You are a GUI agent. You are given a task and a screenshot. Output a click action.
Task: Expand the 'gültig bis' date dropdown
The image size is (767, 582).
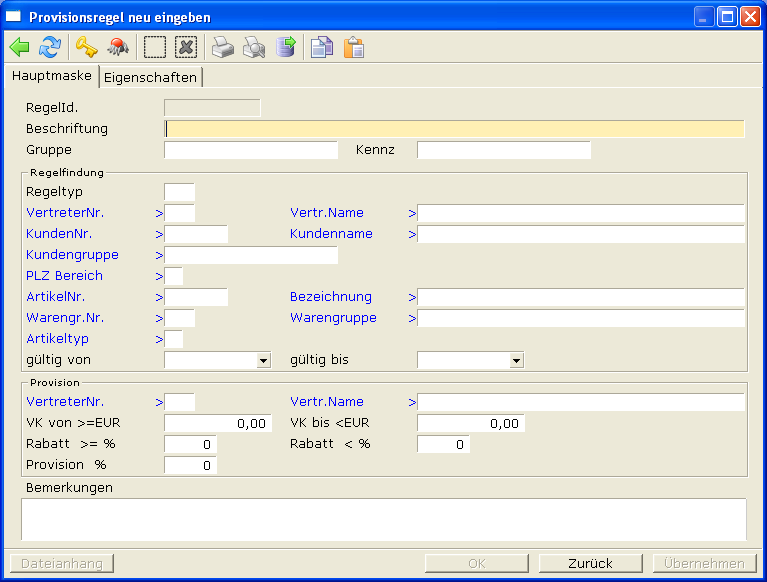[x=516, y=360]
